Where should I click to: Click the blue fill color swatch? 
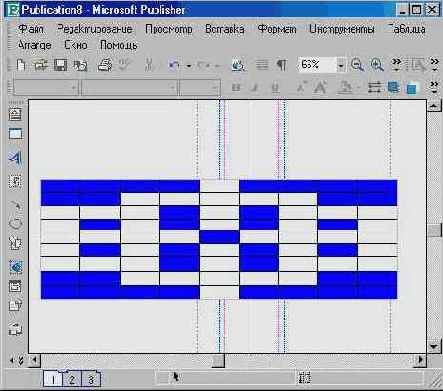point(412,88)
